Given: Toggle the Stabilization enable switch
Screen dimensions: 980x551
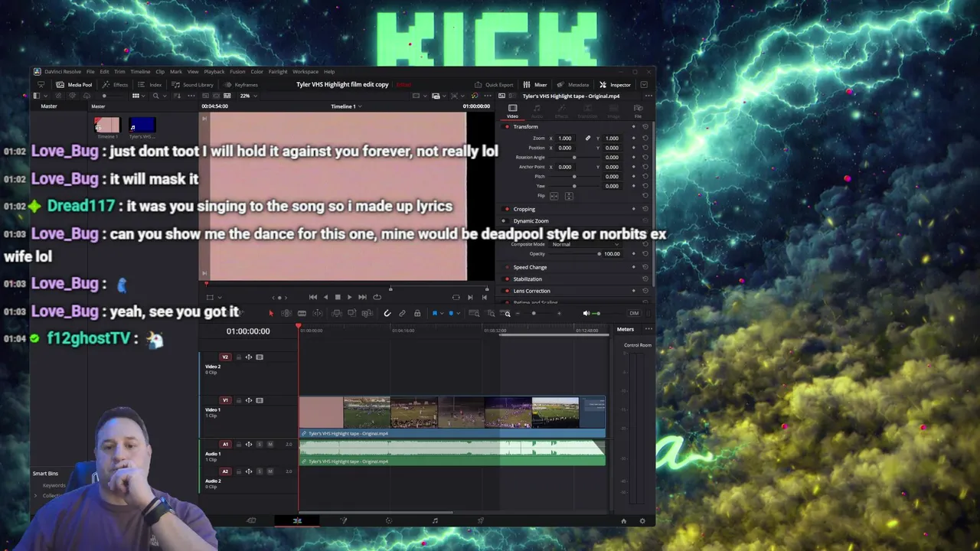Looking at the screenshot, I should pos(507,279).
